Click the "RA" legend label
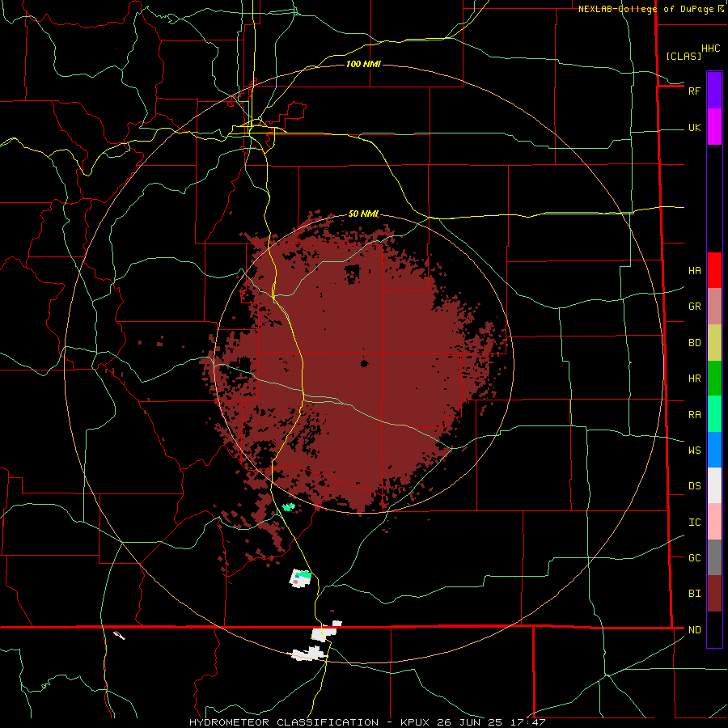The image size is (728, 728). tap(694, 414)
